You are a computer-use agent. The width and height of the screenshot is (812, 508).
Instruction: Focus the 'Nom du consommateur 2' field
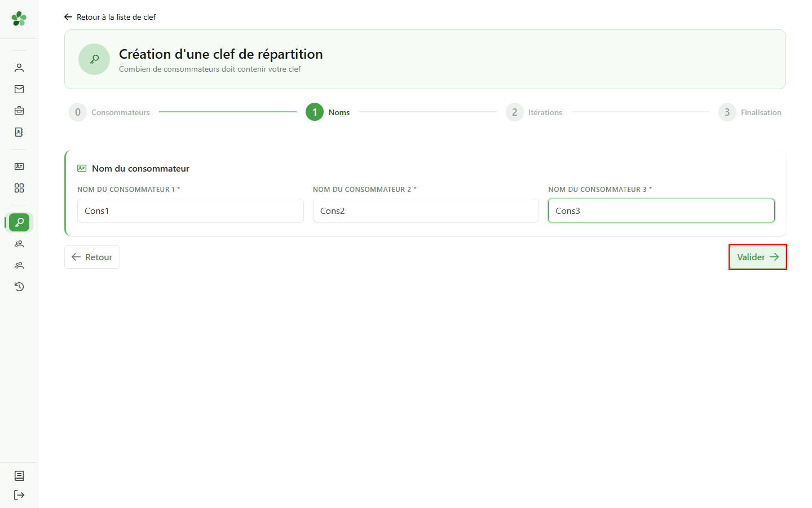(426, 211)
